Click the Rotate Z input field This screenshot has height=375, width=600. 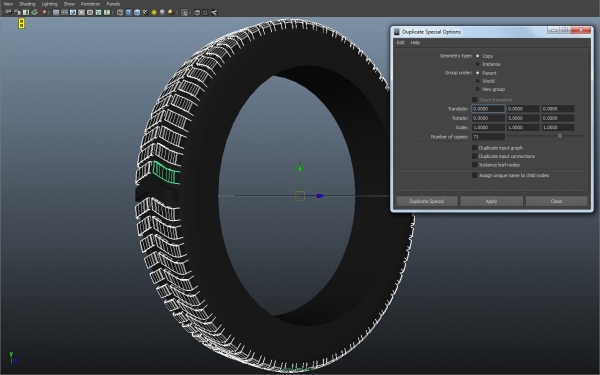pos(558,118)
